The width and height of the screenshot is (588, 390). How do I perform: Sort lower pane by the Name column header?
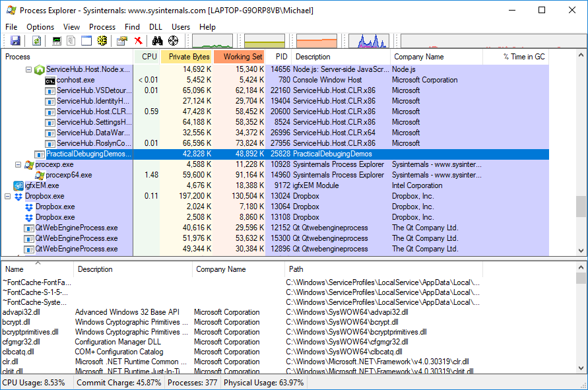(38, 269)
